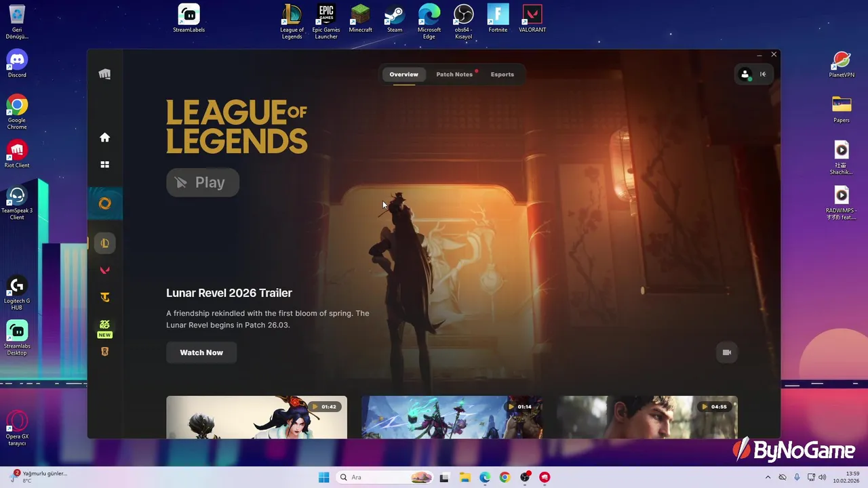
Task: Open the account profile icon
Action: (745, 75)
